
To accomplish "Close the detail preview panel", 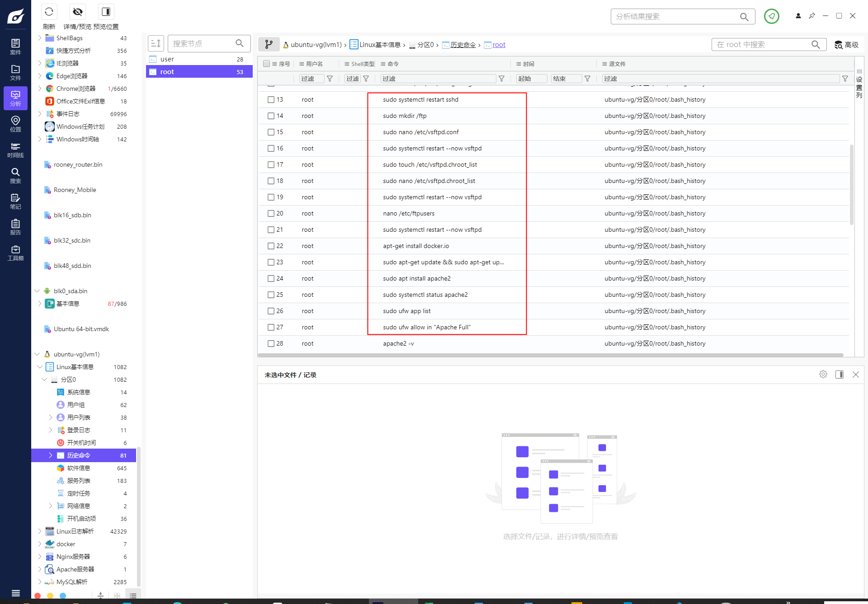I will [856, 375].
